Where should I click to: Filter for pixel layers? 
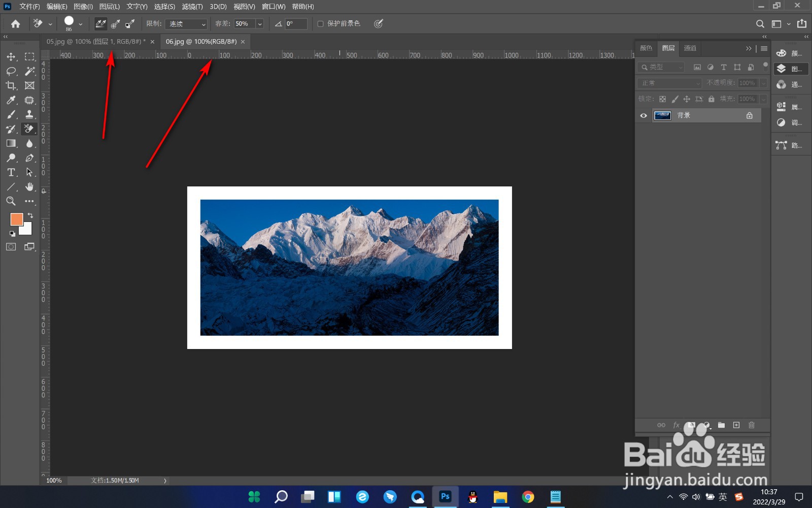[x=697, y=67]
